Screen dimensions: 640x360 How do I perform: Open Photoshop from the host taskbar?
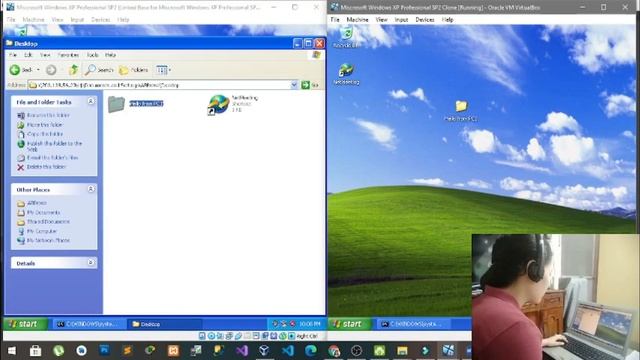point(104,351)
